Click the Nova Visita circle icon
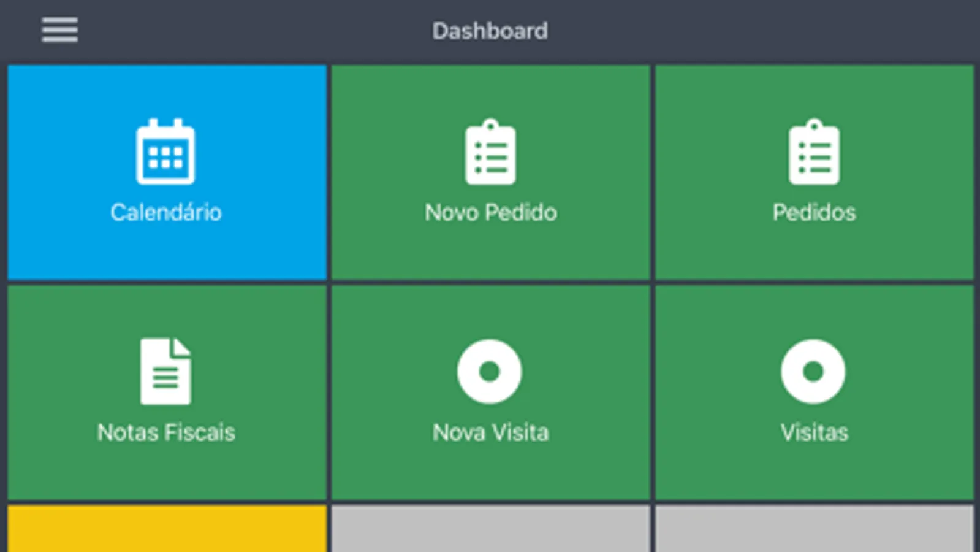Viewport: 980px width, 552px height. click(x=489, y=371)
